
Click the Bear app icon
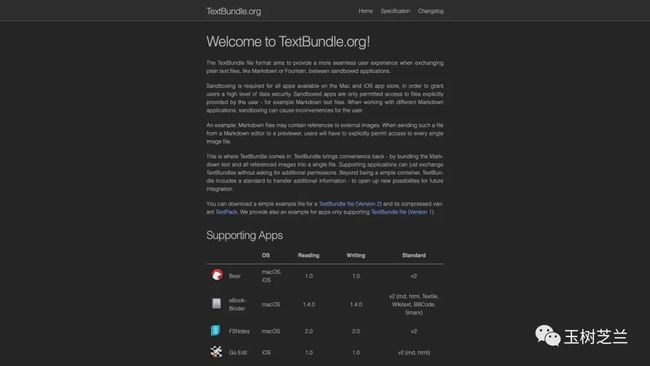click(217, 275)
